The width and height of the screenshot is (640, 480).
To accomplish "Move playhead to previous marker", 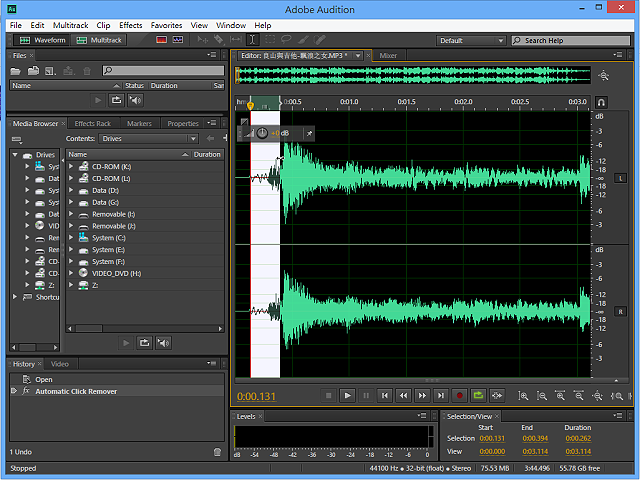I will tap(384, 395).
